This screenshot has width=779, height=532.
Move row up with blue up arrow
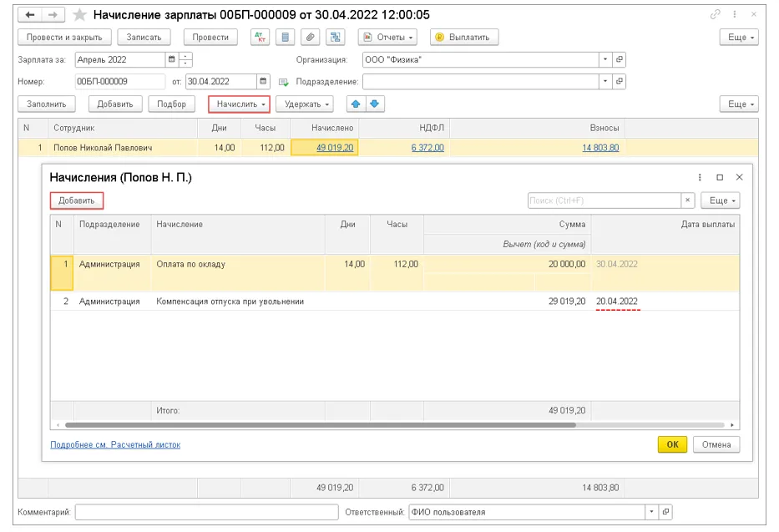(355, 104)
